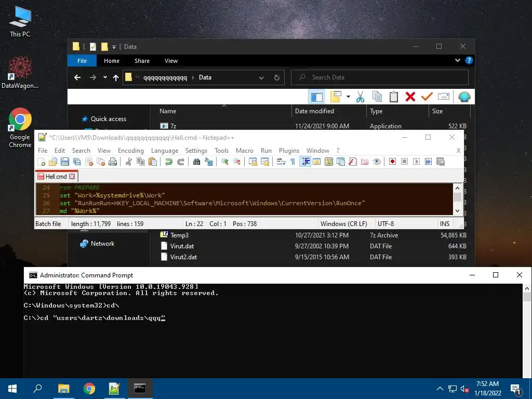Screen dimensions: 532x399
Task: Start macro recording with red dot icon
Action: coord(393,162)
